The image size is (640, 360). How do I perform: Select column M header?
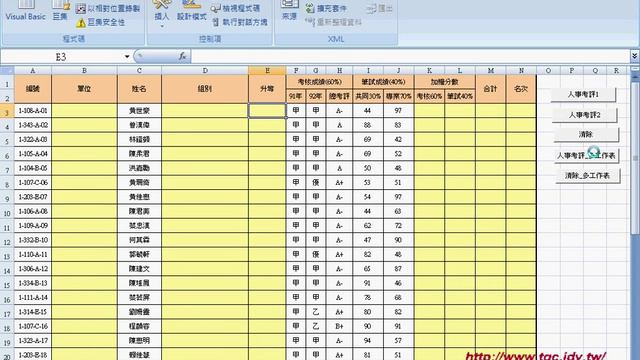click(491, 71)
